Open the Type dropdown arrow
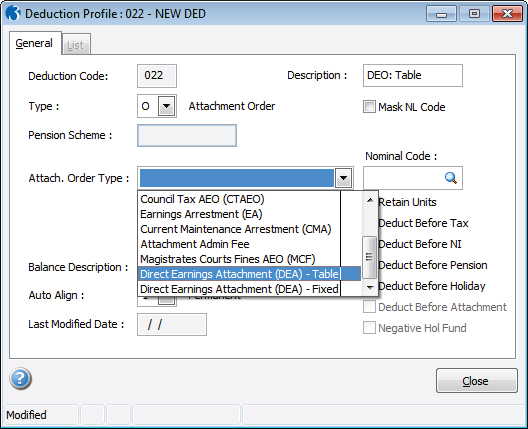 click(x=166, y=106)
